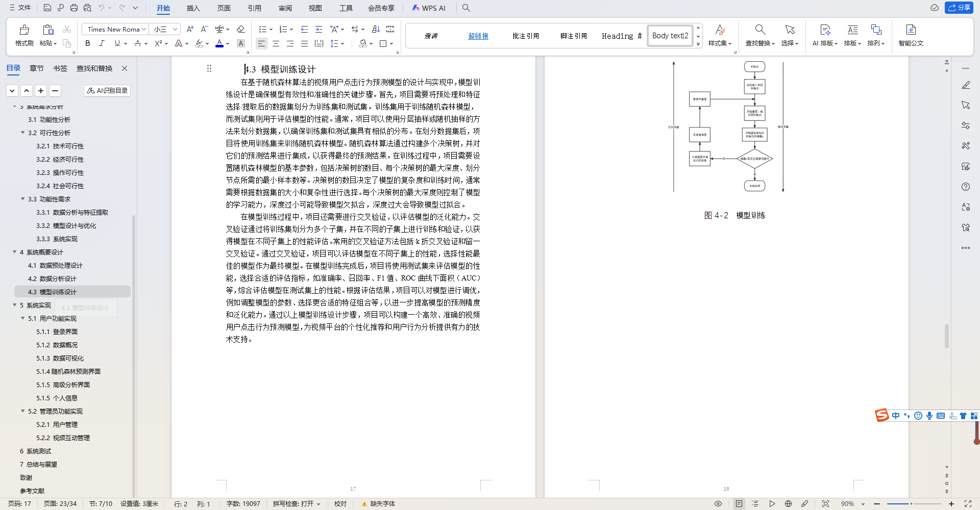Image resolution: width=980 pixels, height=510 pixels.
Task: Toggle Bold formatting
Action: coord(88,43)
